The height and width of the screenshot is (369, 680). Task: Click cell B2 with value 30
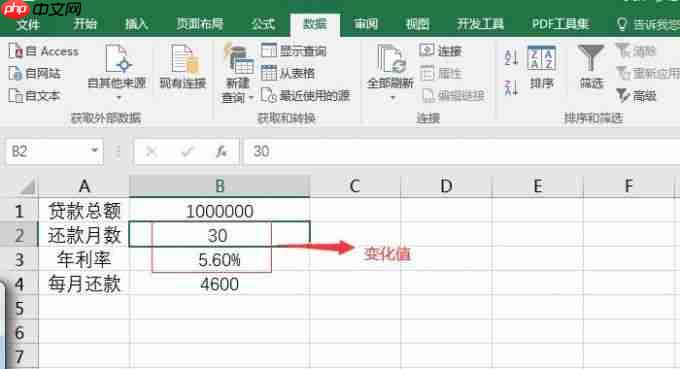point(219,235)
